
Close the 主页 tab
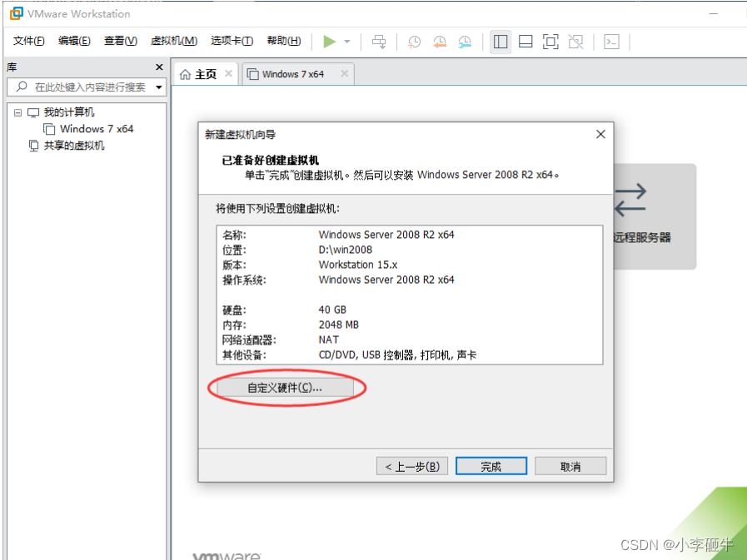pyautogui.click(x=228, y=73)
